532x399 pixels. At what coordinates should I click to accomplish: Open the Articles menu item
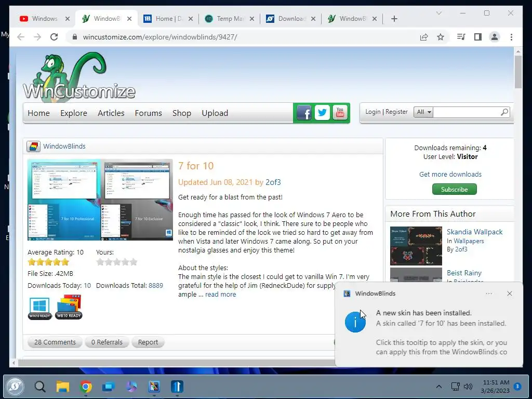coord(111,113)
